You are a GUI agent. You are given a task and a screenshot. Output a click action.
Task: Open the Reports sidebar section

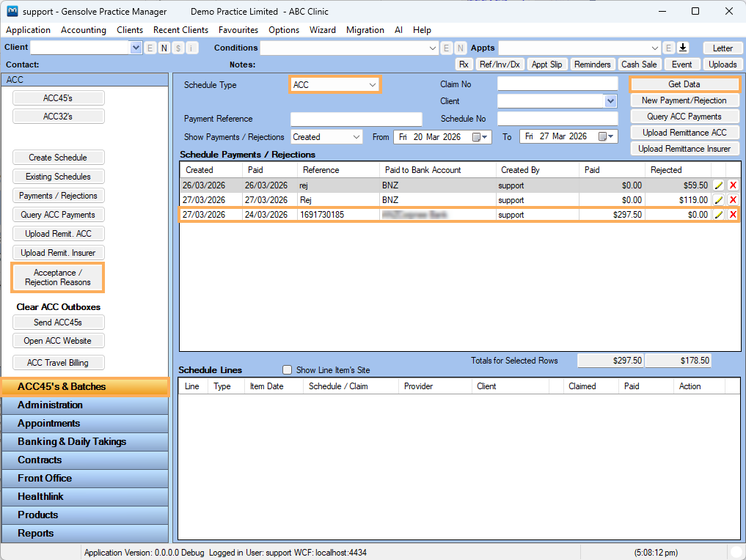tap(85, 534)
